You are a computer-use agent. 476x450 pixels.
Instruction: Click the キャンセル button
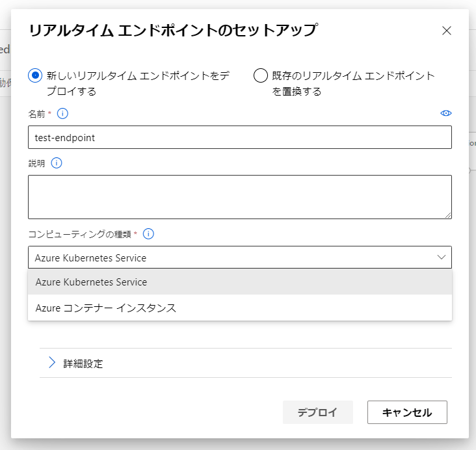pos(407,412)
